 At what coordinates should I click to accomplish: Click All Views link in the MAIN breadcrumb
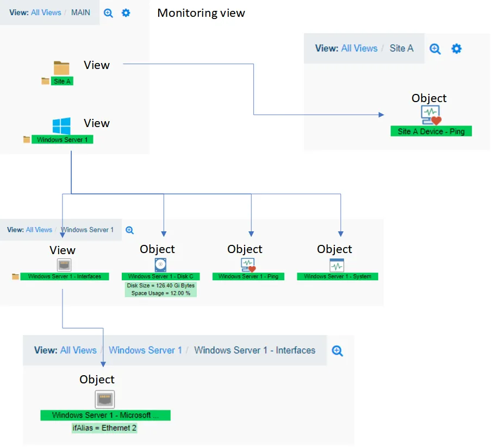(x=46, y=12)
